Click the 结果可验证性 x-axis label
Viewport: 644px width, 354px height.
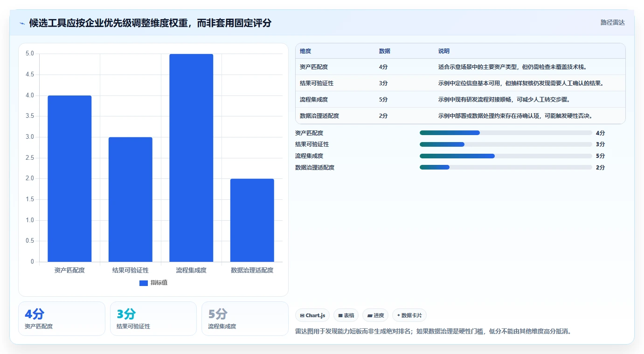click(x=131, y=270)
